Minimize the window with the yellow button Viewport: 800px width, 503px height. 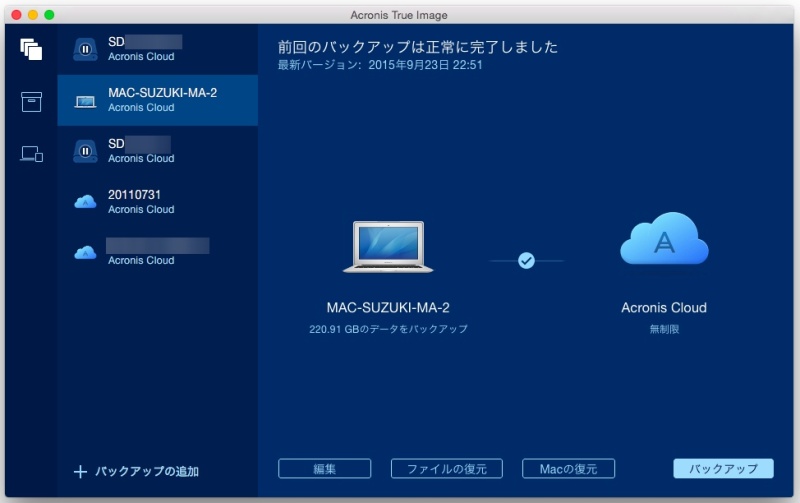click(33, 15)
